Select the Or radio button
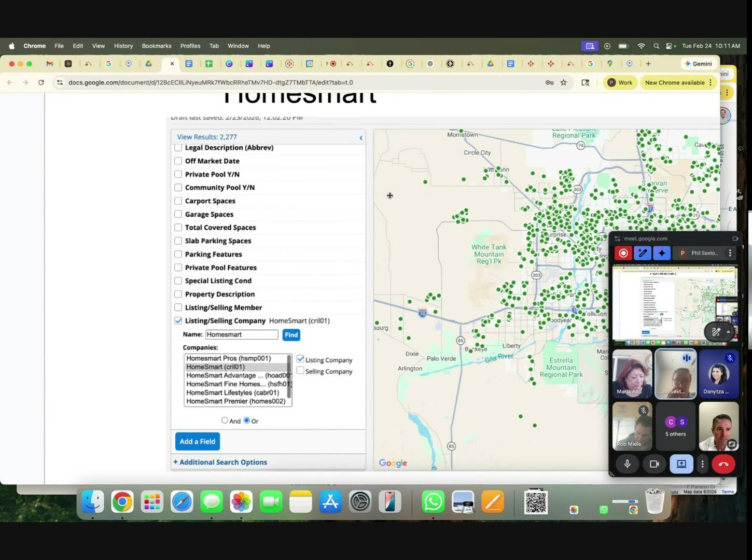The height and width of the screenshot is (560, 752). (x=247, y=421)
